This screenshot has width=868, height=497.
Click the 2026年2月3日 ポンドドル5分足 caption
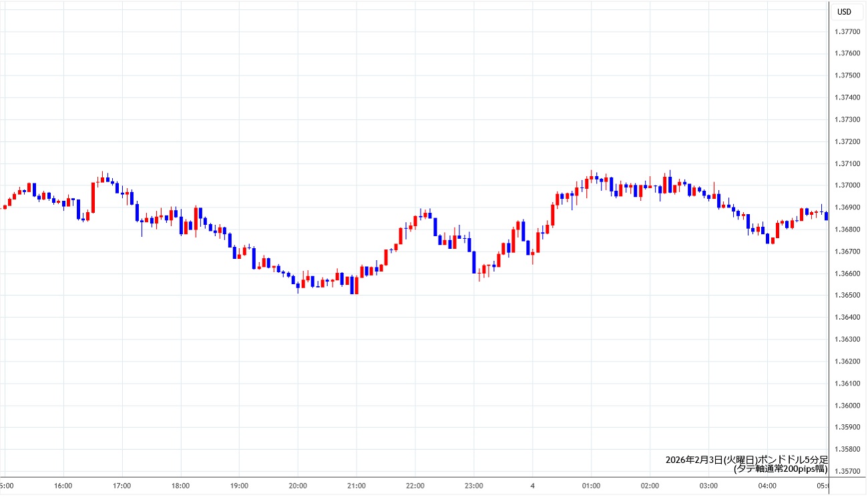point(746,460)
